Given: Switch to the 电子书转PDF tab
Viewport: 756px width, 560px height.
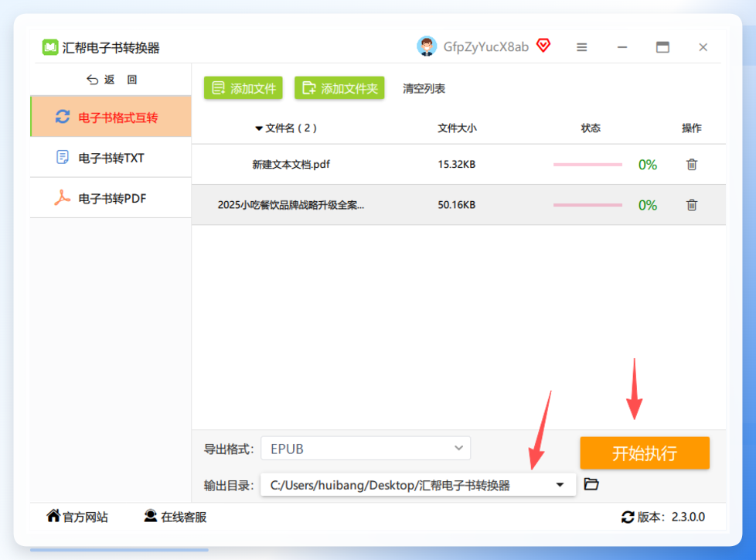Looking at the screenshot, I should pos(111,198).
